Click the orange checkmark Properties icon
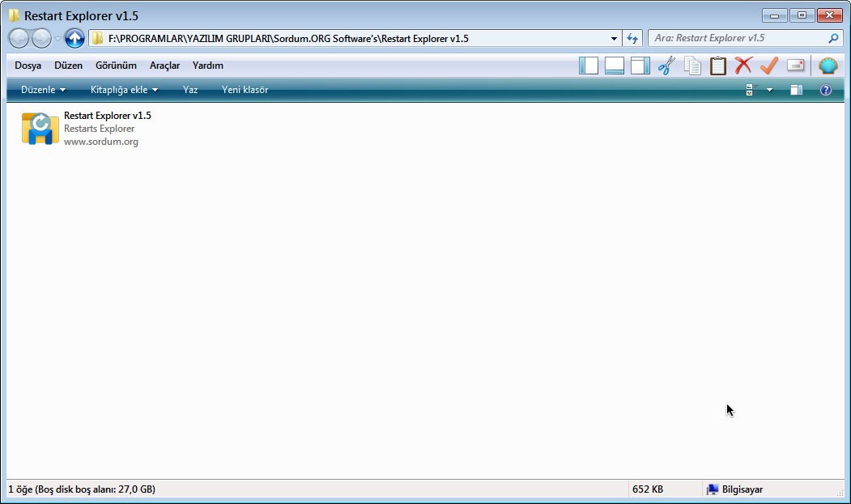Screen dimensions: 851x504 [x=769, y=66]
